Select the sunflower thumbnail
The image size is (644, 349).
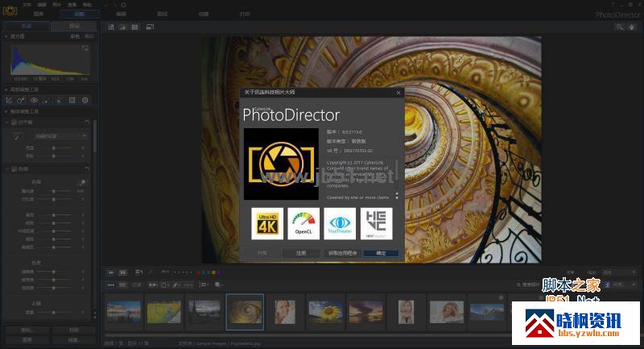tap(325, 312)
